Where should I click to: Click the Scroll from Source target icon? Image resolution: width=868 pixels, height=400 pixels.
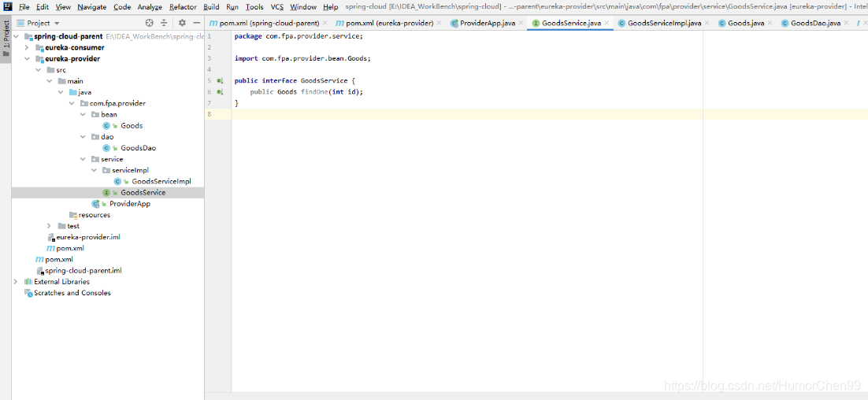[x=149, y=24]
